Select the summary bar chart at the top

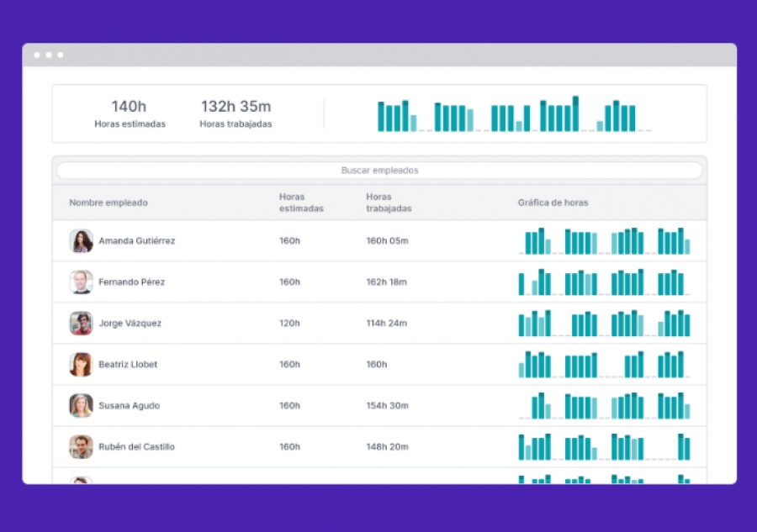(514, 113)
